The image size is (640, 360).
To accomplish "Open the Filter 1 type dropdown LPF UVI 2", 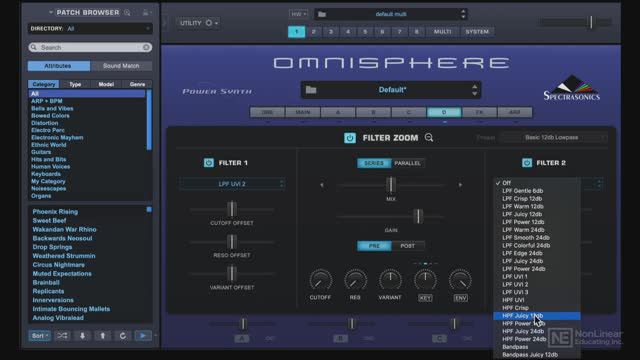I will [232, 184].
